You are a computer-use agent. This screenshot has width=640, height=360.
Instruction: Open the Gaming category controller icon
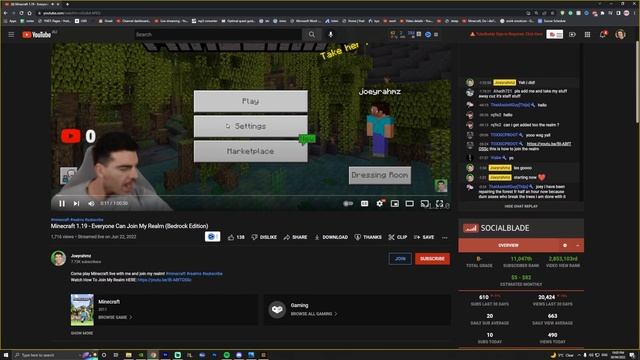[x=277, y=309]
